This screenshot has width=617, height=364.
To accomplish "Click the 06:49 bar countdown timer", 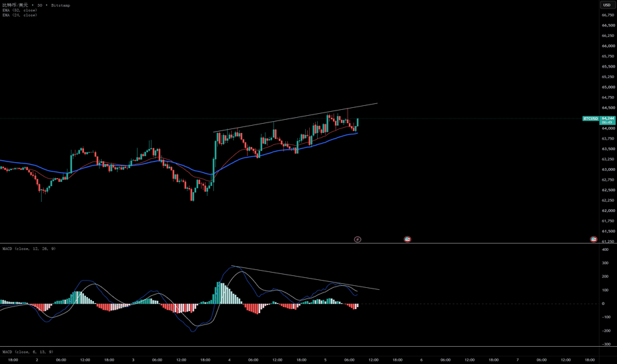I will (x=607, y=122).
